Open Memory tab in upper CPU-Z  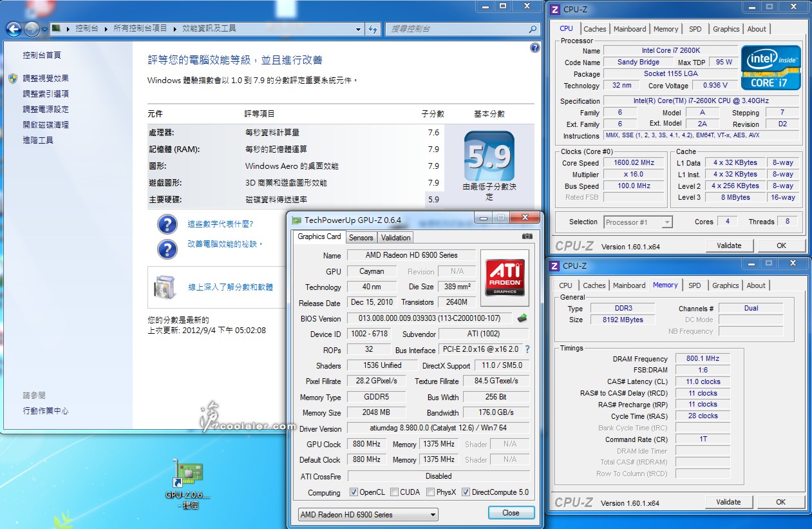666,29
